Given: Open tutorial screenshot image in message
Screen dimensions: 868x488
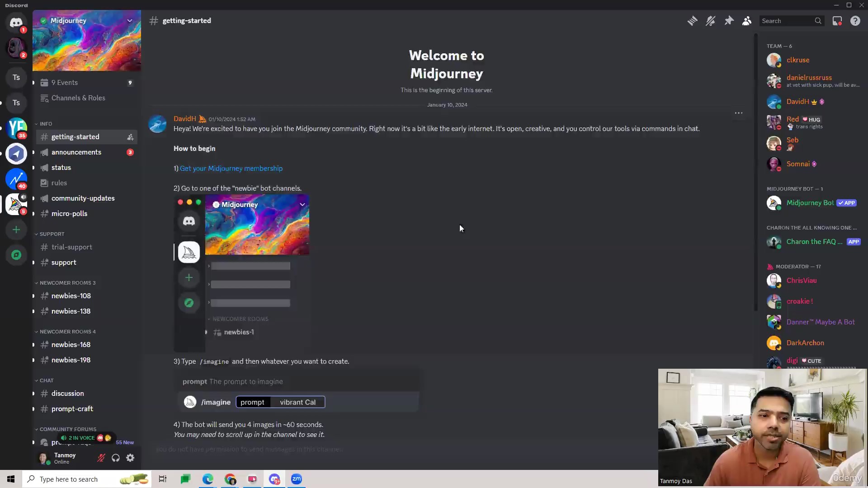Looking at the screenshot, I should 241,273.
